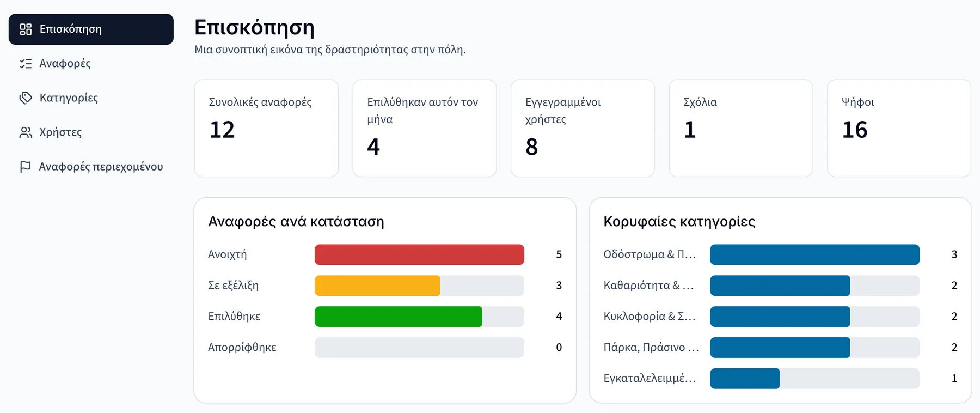Click the Κορυφαίες κατηγορίες heading
This screenshot has height=413, width=980.
coord(679,222)
